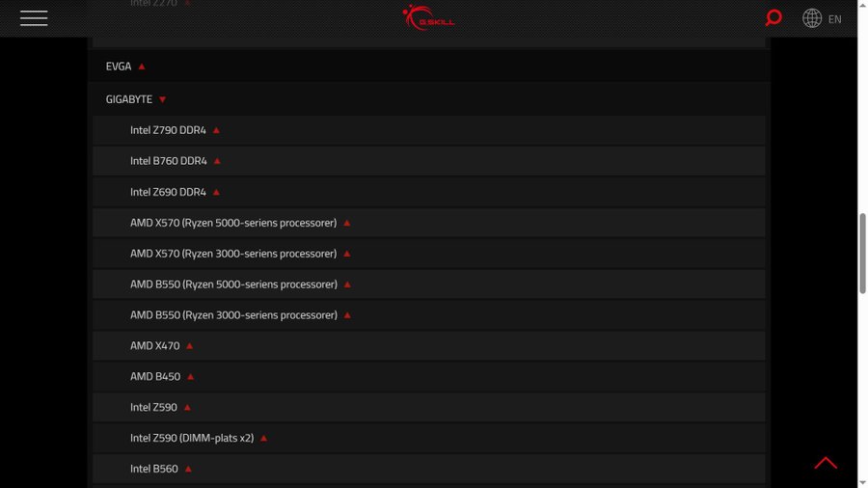Screen dimensions: 868x488
Task: Click Intel B560 text
Action: (154, 469)
